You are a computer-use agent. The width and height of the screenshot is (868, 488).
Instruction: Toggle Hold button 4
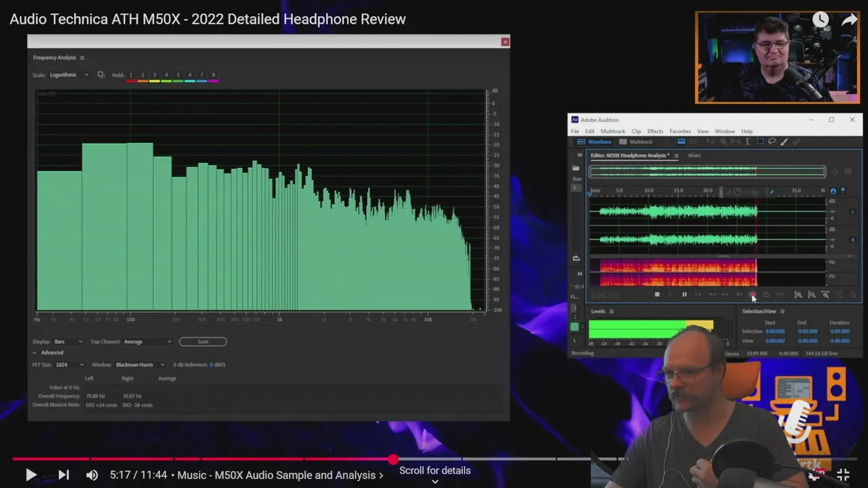click(166, 75)
